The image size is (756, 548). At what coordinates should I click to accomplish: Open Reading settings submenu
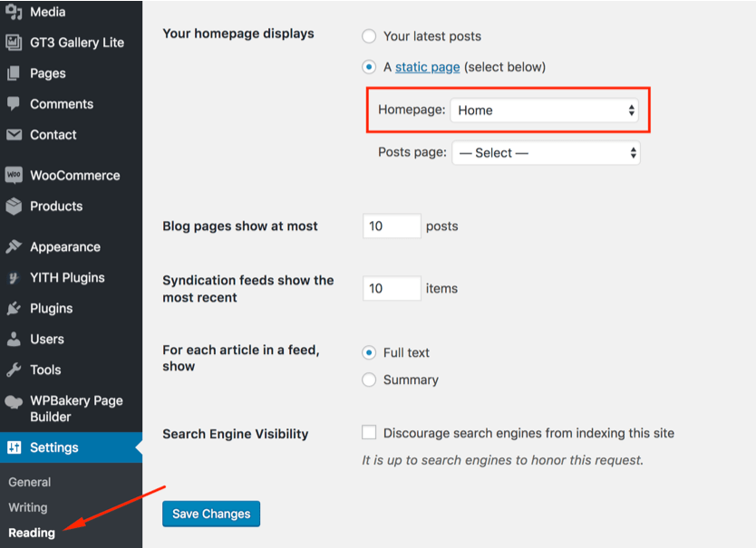coord(32,533)
